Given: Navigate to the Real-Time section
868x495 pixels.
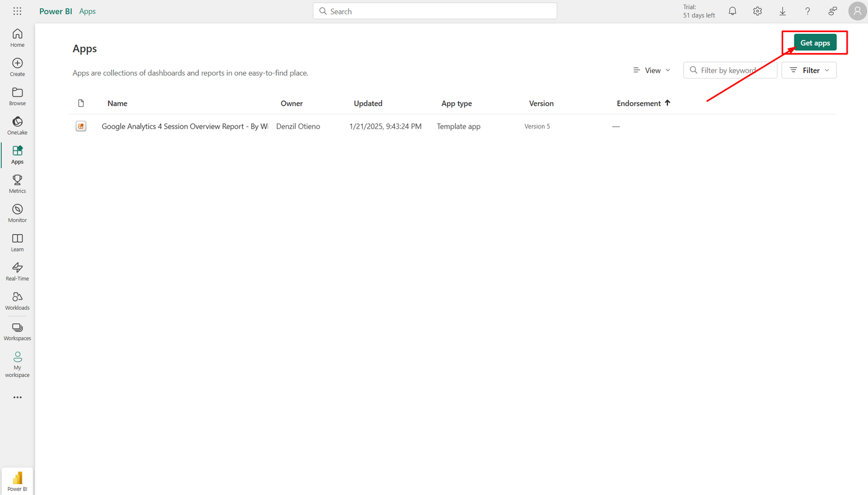Looking at the screenshot, I should pos(17,272).
